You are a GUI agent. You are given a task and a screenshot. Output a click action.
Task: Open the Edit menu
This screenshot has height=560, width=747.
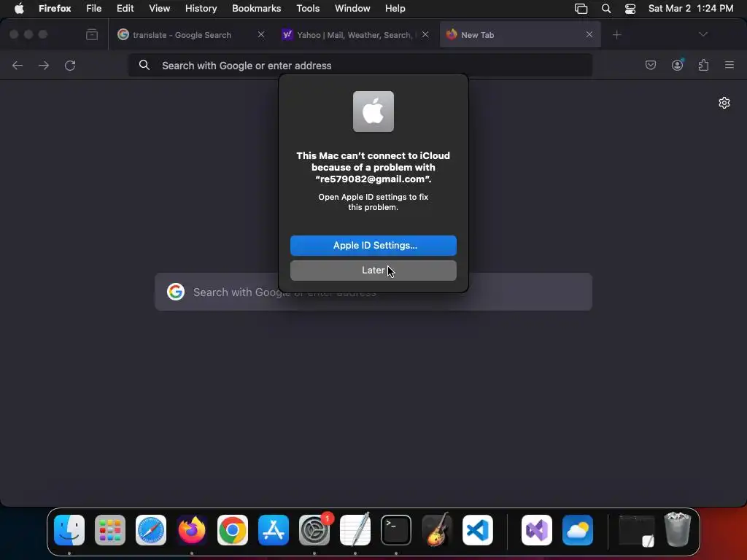(x=125, y=8)
